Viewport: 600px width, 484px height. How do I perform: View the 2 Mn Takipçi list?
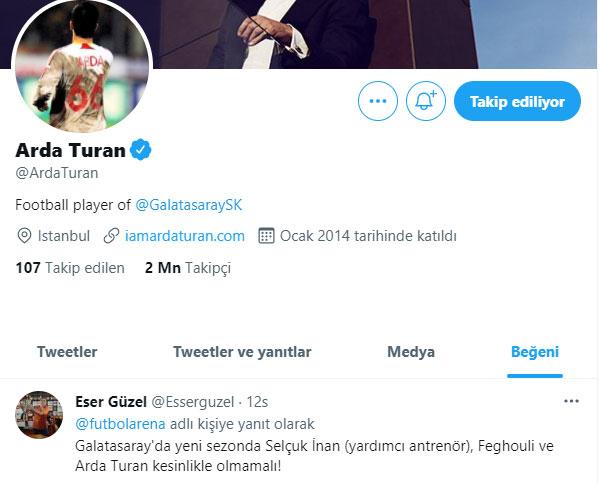coord(188,268)
